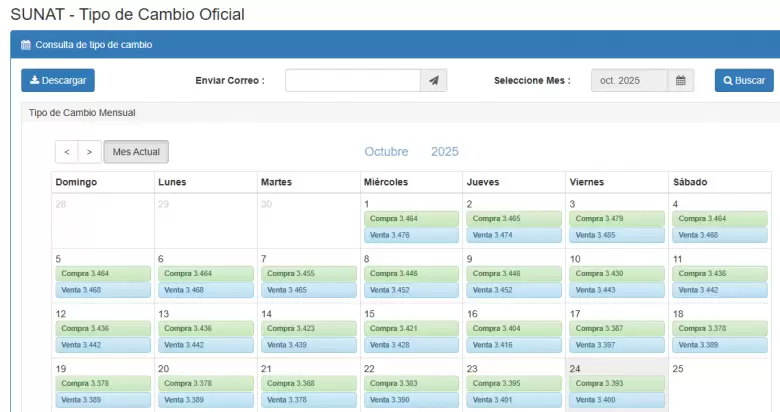Click the calendar icon beside Consulta de tipo de cambio
Screen dimensions: 780x412
[26, 45]
